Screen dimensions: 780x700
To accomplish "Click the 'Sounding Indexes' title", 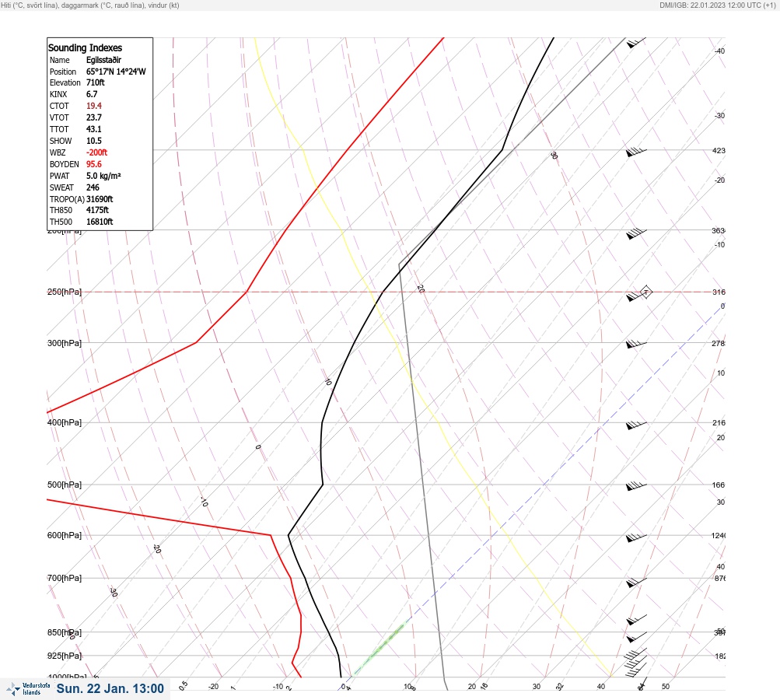I will [85, 47].
